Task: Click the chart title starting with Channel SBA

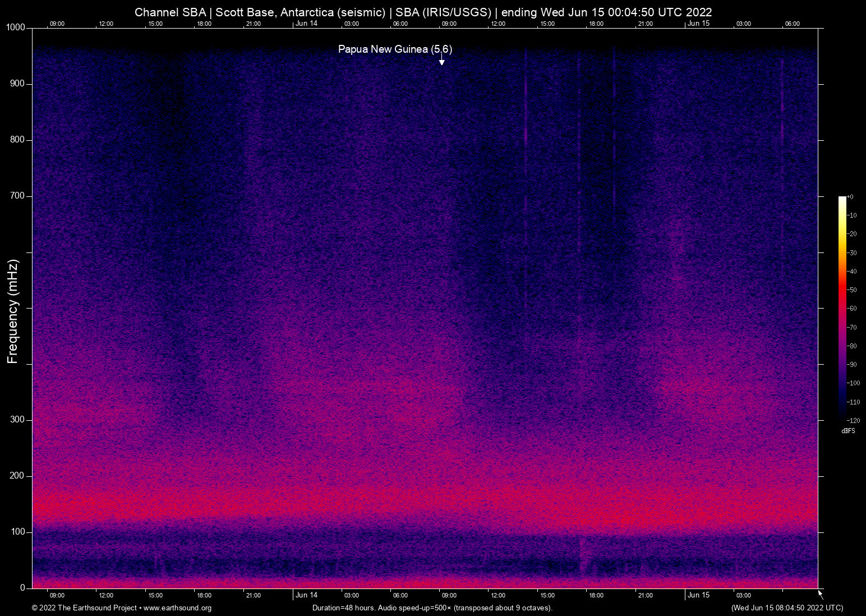Action: (x=423, y=12)
